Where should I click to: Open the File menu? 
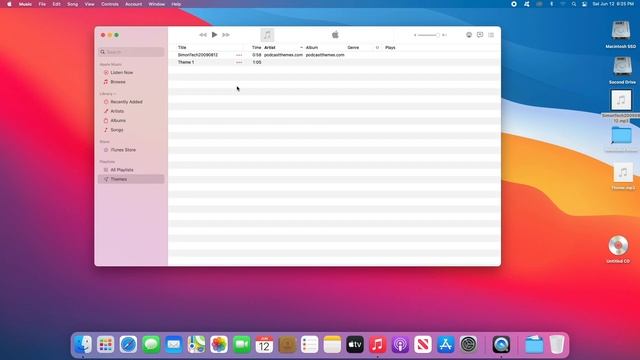point(42,4)
